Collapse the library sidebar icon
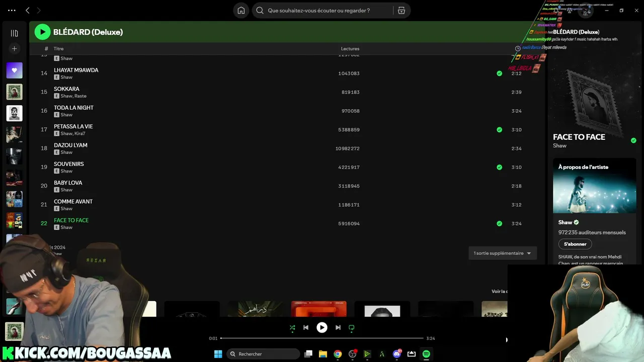This screenshot has height=362, width=644. pyautogui.click(x=14, y=33)
